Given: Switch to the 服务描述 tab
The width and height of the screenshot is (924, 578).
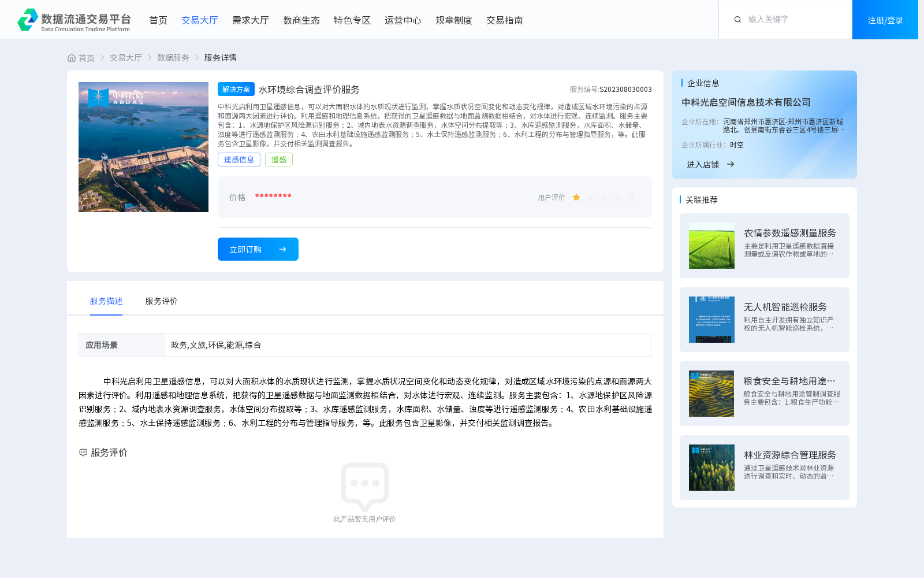Looking at the screenshot, I should click(x=106, y=301).
